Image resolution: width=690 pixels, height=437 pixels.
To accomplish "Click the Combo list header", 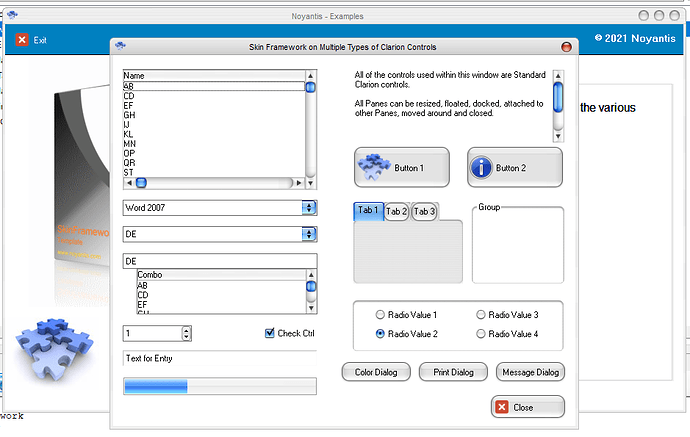I will [x=221, y=275].
